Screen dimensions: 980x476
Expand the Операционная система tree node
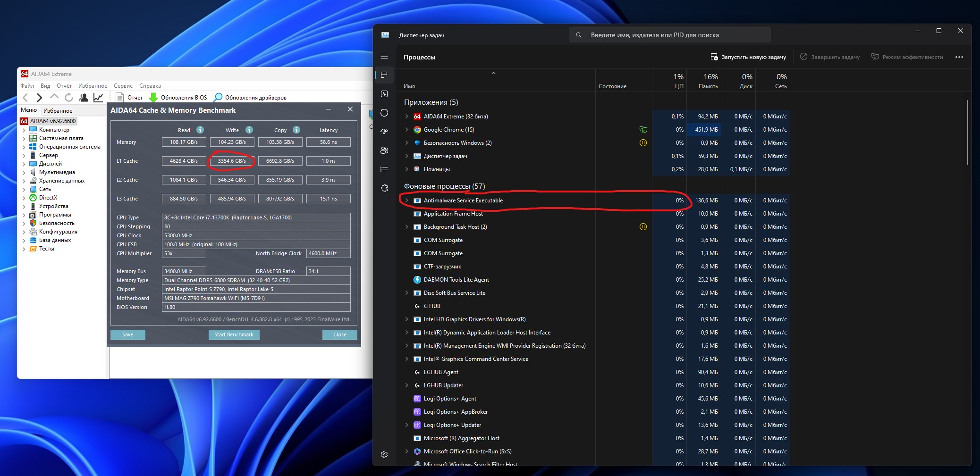24,147
